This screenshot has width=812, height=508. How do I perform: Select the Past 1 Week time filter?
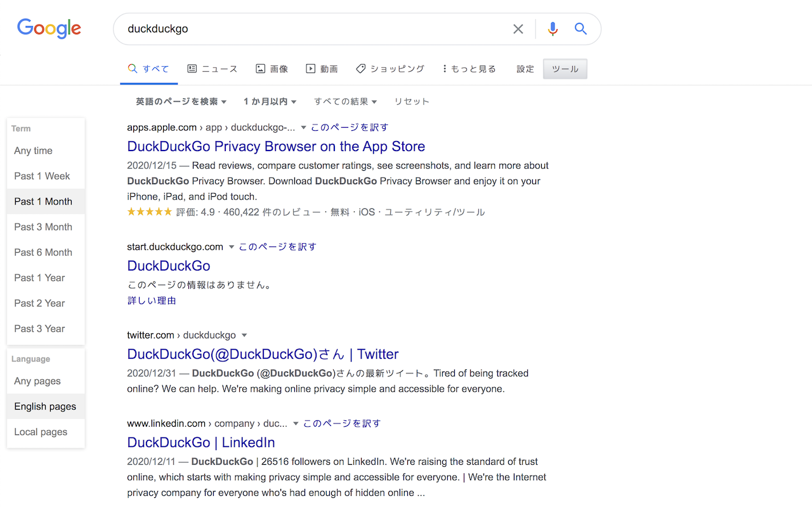(42, 176)
